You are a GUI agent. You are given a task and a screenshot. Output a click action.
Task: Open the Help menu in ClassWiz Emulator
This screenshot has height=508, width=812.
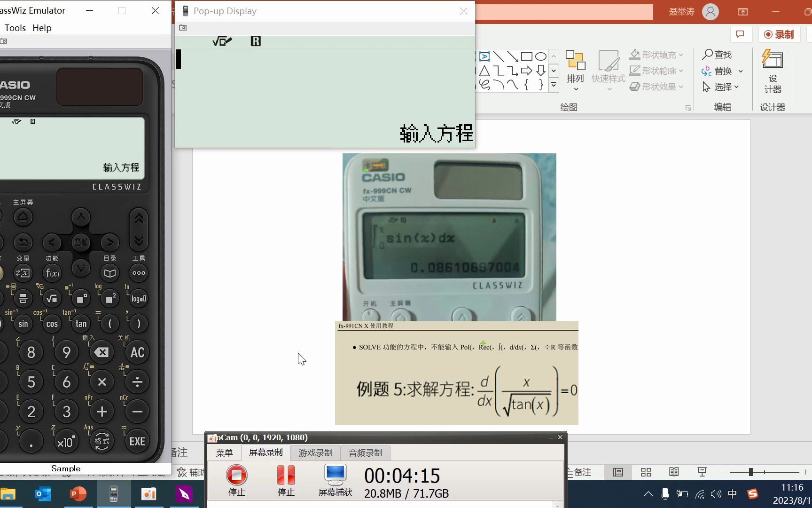(x=42, y=28)
